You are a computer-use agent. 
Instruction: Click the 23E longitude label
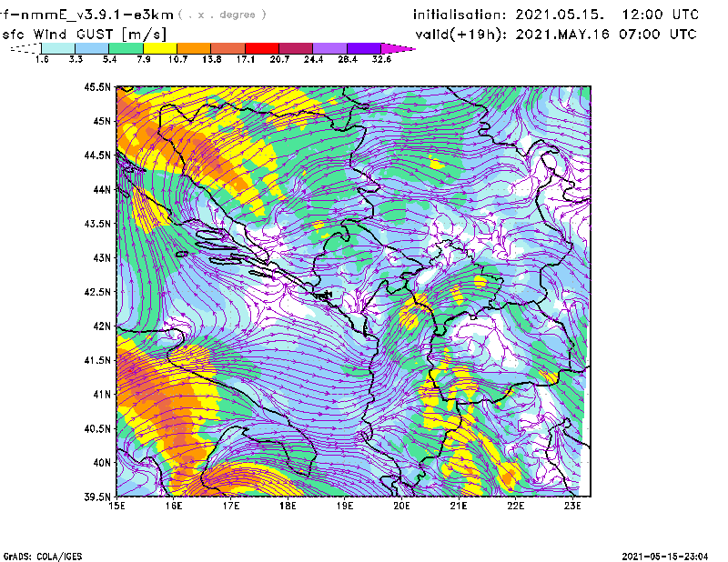point(572,506)
